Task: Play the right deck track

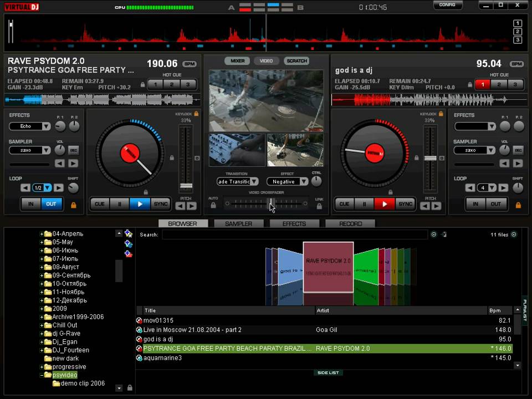Action: point(385,204)
